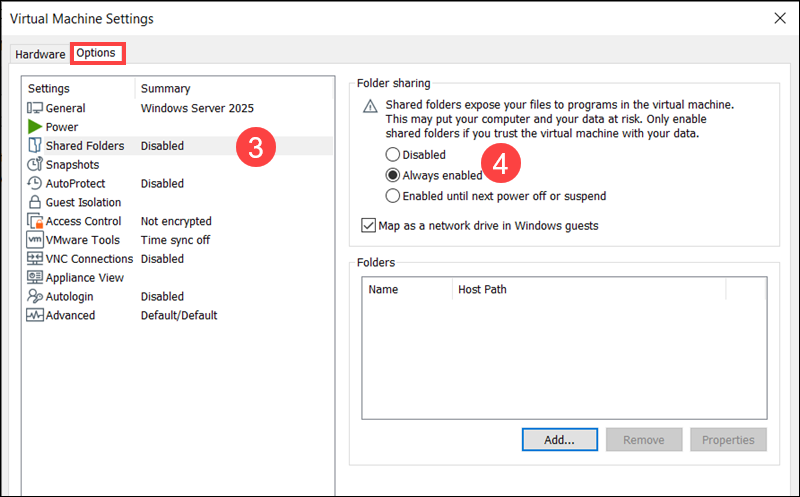This screenshot has height=497, width=800.
Task: Select the Advanced settings entry
Action: point(70,315)
